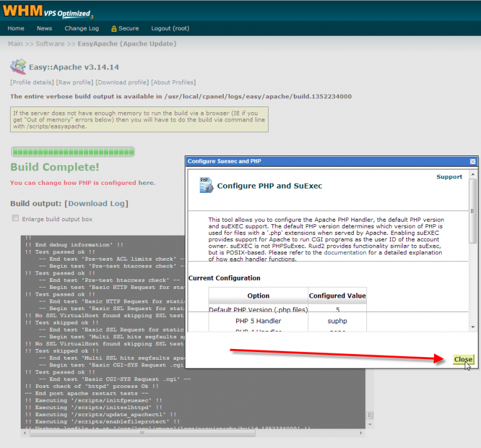Click the Software breadcrumb link
The image size is (481, 448).
tap(49, 44)
